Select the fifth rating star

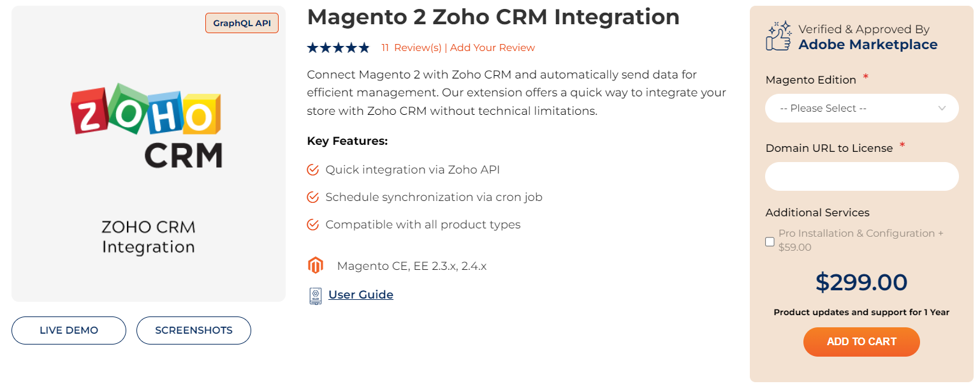365,47
